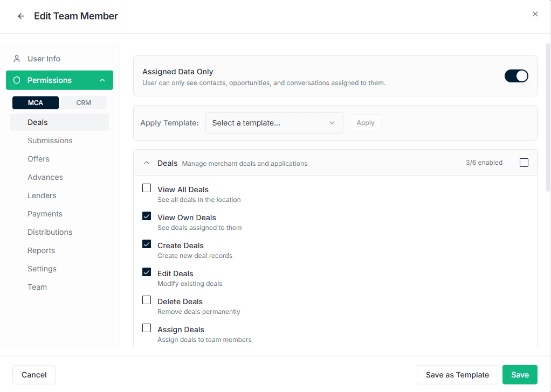
Task: Select all Deals permissions header checkbox
Action: (x=524, y=163)
